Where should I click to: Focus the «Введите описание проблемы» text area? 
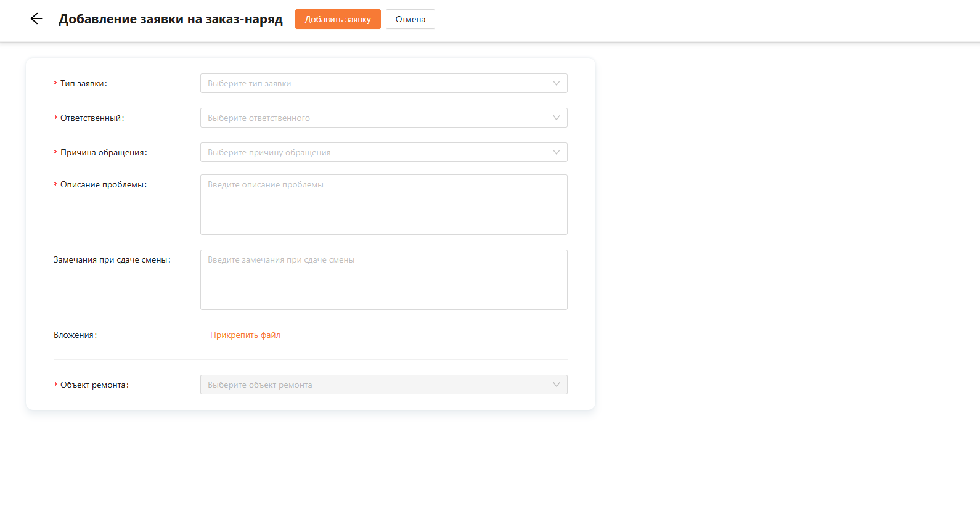click(x=383, y=205)
